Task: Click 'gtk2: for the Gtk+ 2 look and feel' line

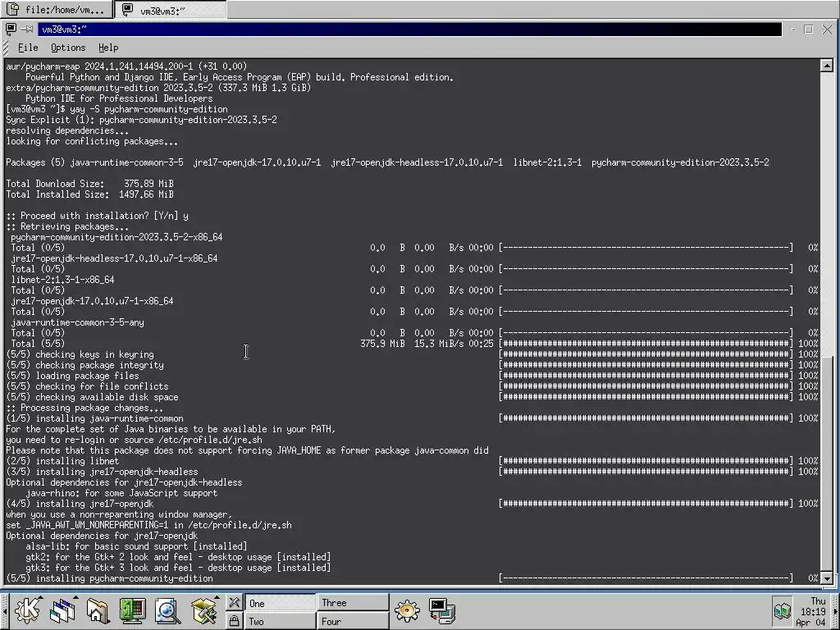Action: (178, 557)
